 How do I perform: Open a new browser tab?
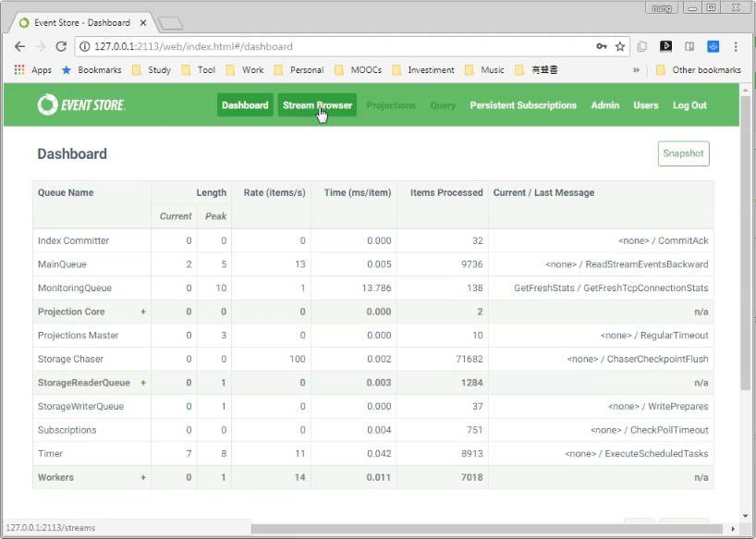[170, 23]
